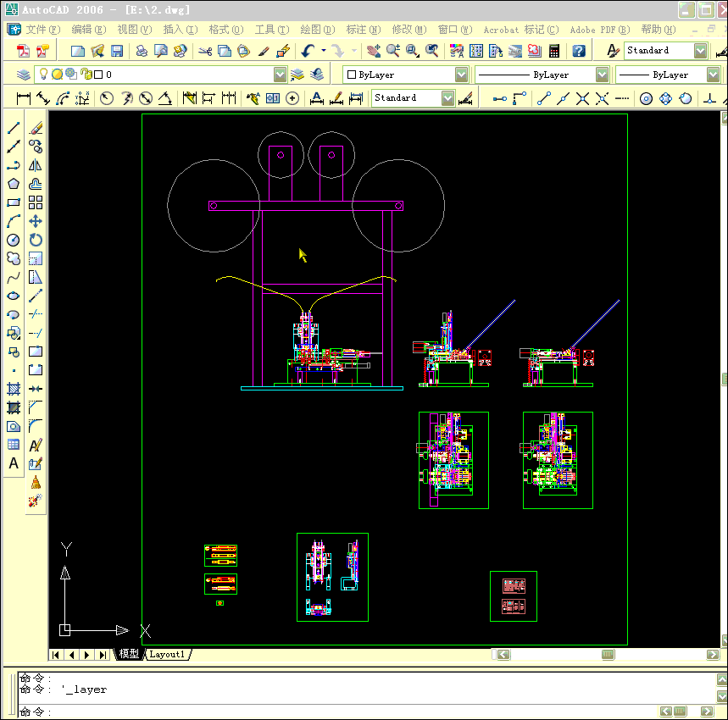Toggle layer 0 freeze sun icon
Viewport: 728px width, 720px height.
tap(57, 75)
